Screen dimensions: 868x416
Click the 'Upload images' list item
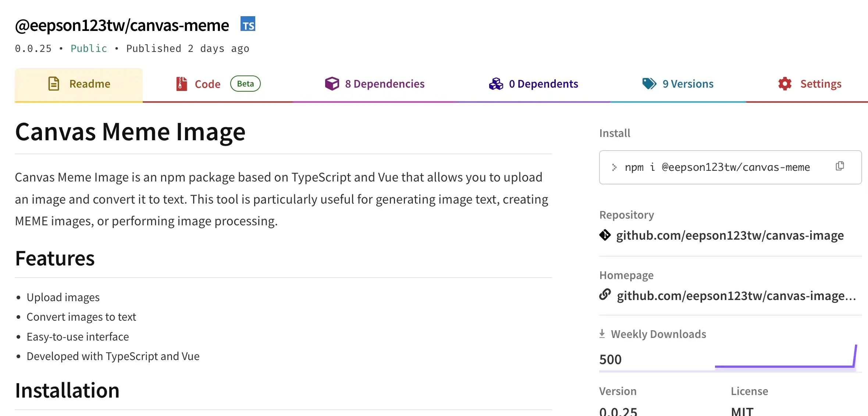tap(63, 297)
